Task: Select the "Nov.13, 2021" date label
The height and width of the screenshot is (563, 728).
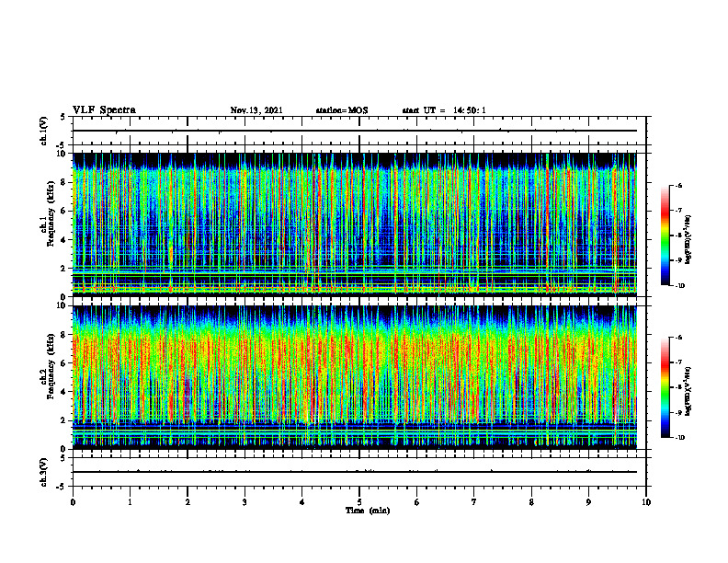Action: [x=256, y=110]
